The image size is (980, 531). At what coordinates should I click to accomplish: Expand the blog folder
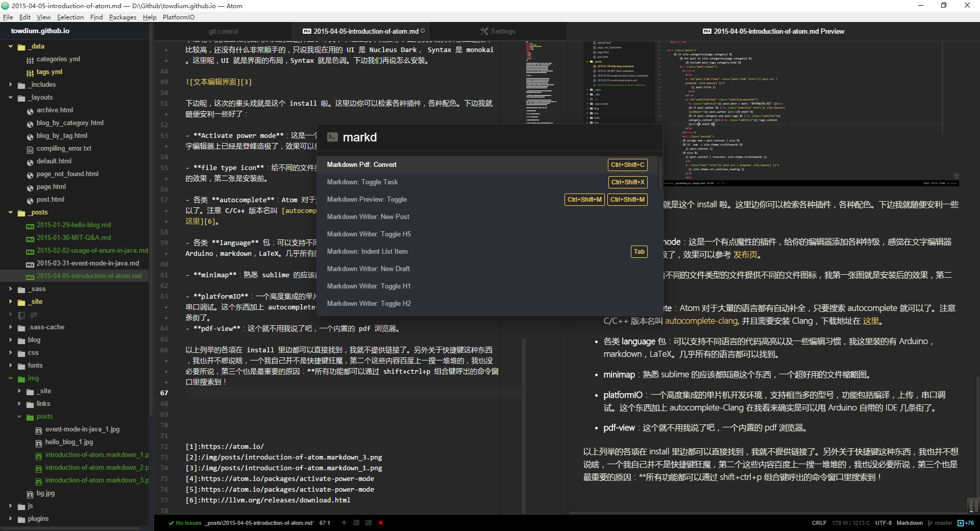[11, 340]
